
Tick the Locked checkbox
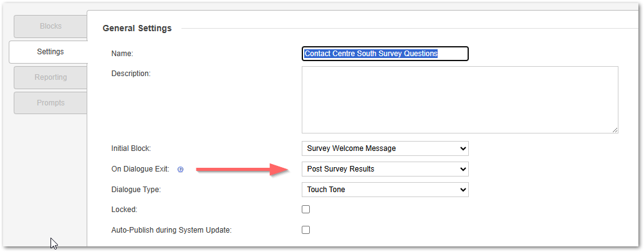pyautogui.click(x=305, y=210)
